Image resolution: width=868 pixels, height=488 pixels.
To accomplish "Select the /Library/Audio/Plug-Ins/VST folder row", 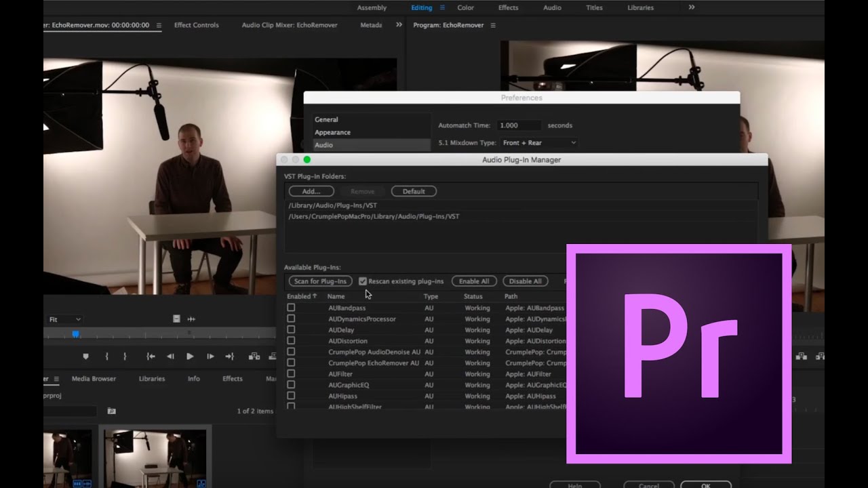I will tap(521, 205).
